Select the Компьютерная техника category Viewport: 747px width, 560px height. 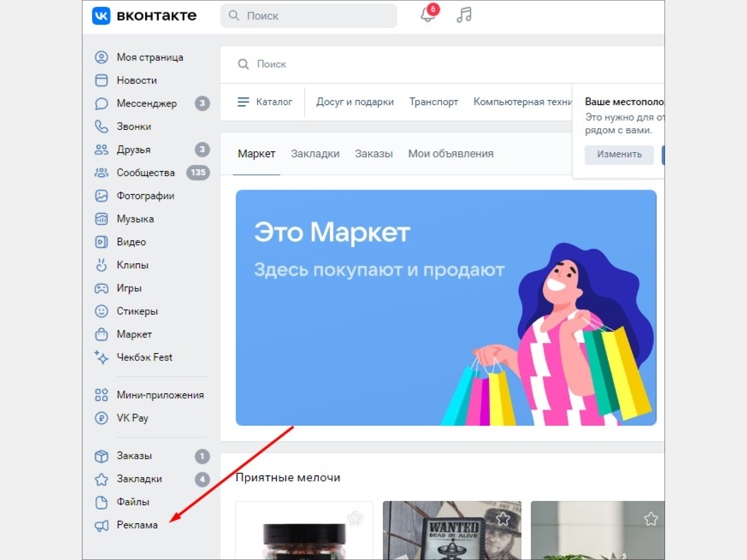click(x=522, y=102)
